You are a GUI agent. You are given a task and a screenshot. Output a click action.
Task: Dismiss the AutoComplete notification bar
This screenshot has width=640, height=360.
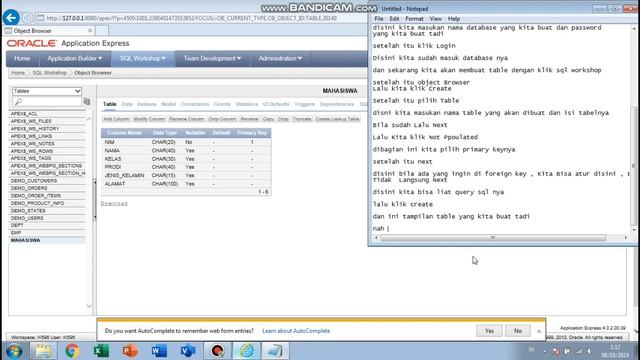tap(539, 331)
